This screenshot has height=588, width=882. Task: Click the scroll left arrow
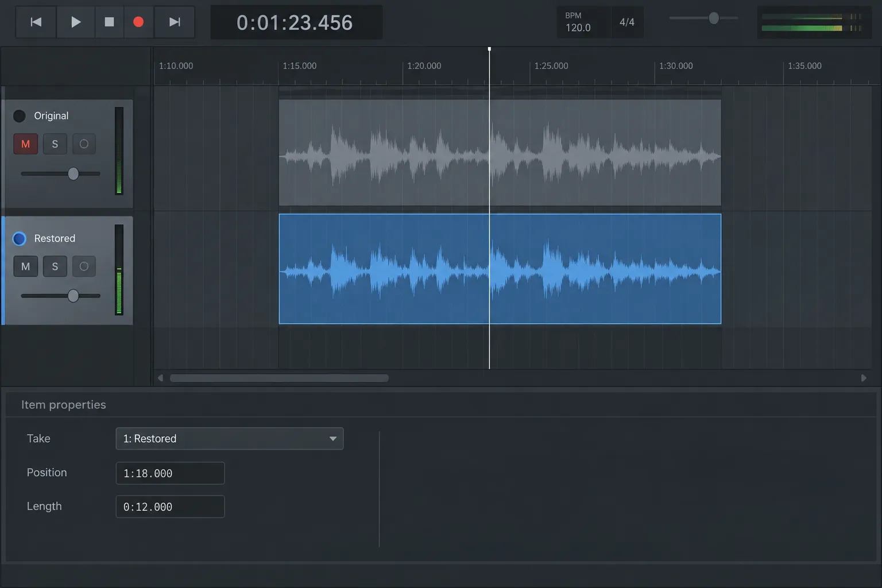[x=161, y=378]
